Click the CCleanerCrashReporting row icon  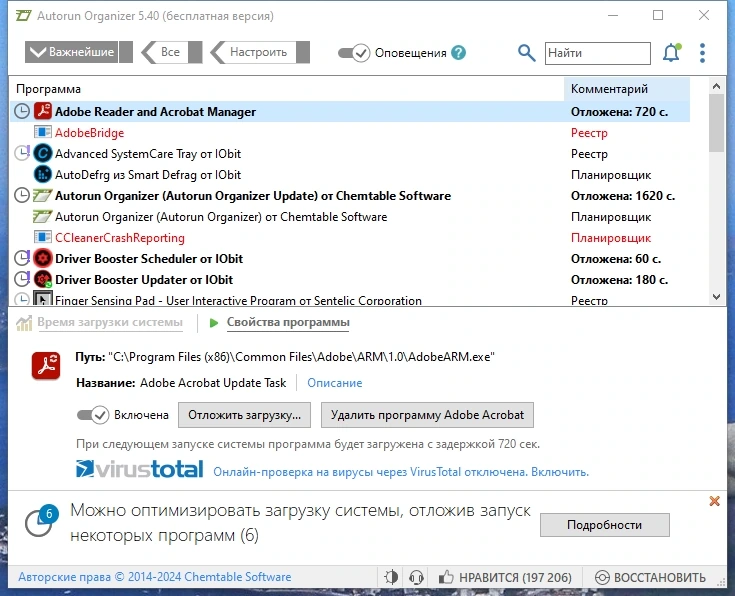(x=43, y=237)
